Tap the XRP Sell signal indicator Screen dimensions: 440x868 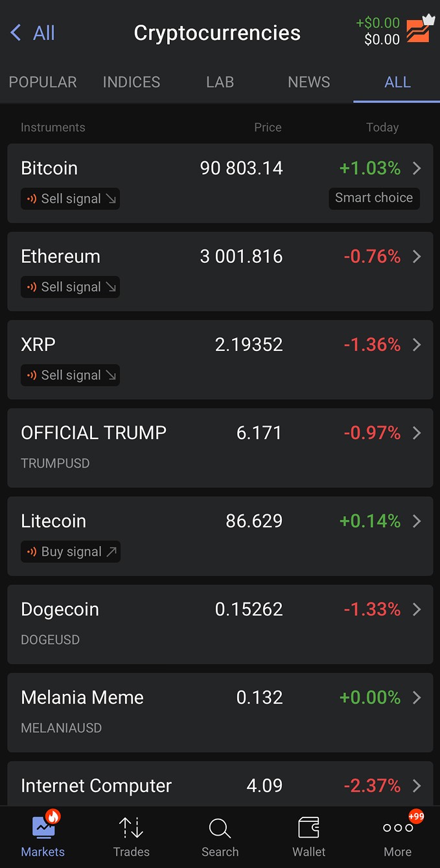click(x=70, y=375)
